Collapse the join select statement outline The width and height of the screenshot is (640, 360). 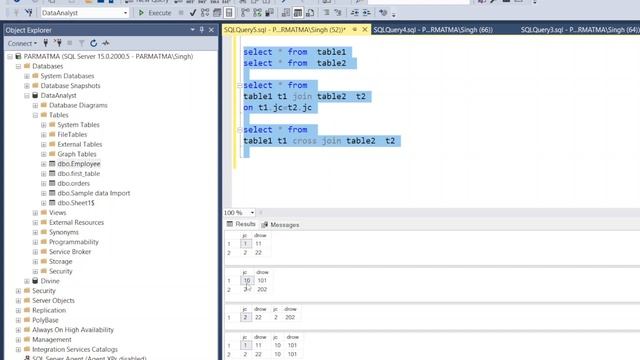[x=240, y=85]
